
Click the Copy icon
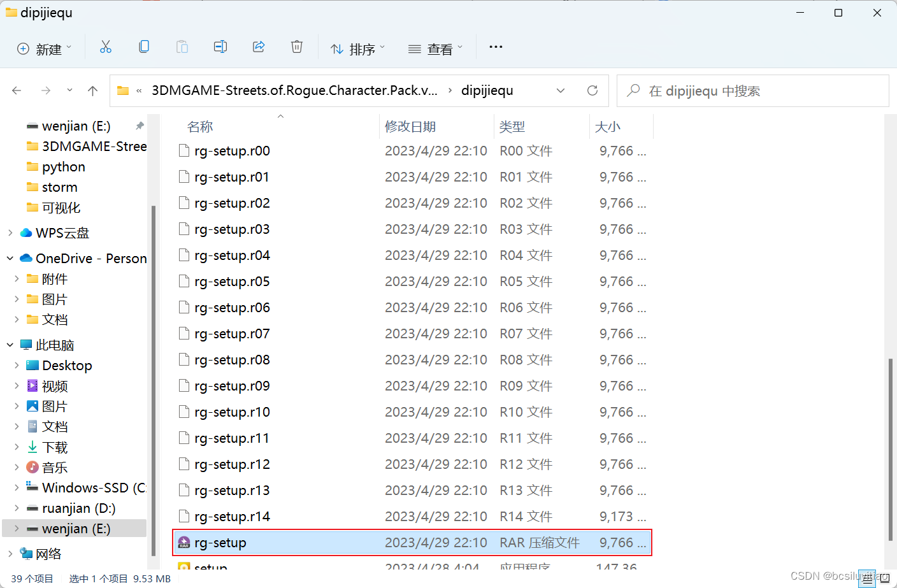[x=144, y=47]
